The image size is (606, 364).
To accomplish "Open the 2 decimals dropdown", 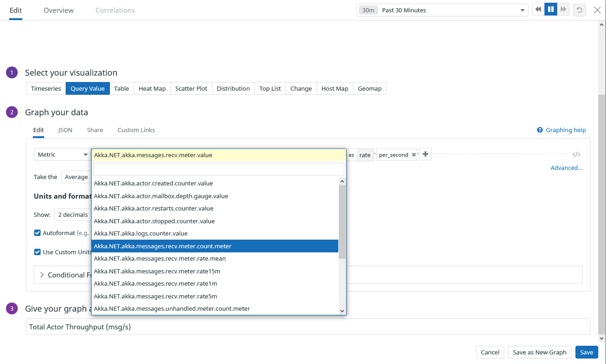I will (x=73, y=215).
